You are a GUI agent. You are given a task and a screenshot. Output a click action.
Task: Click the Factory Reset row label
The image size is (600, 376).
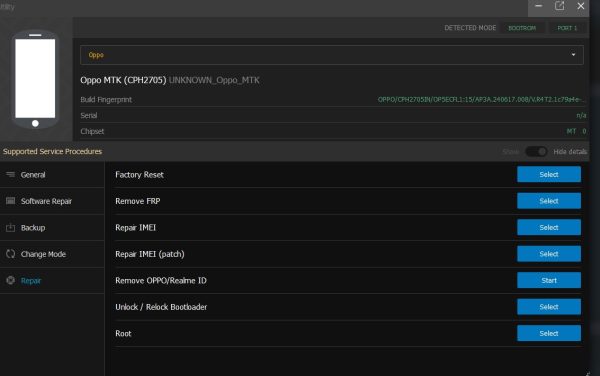pyautogui.click(x=139, y=175)
